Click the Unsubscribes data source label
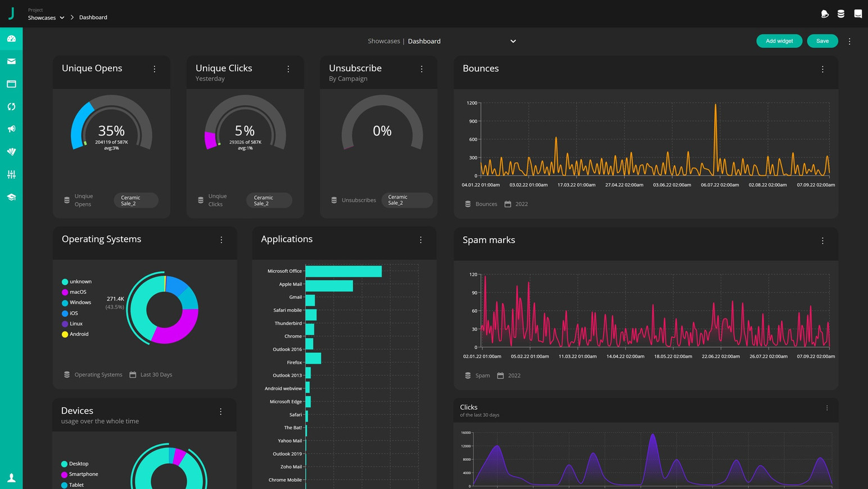The height and width of the screenshot is (489, 868). coord(359,200)
